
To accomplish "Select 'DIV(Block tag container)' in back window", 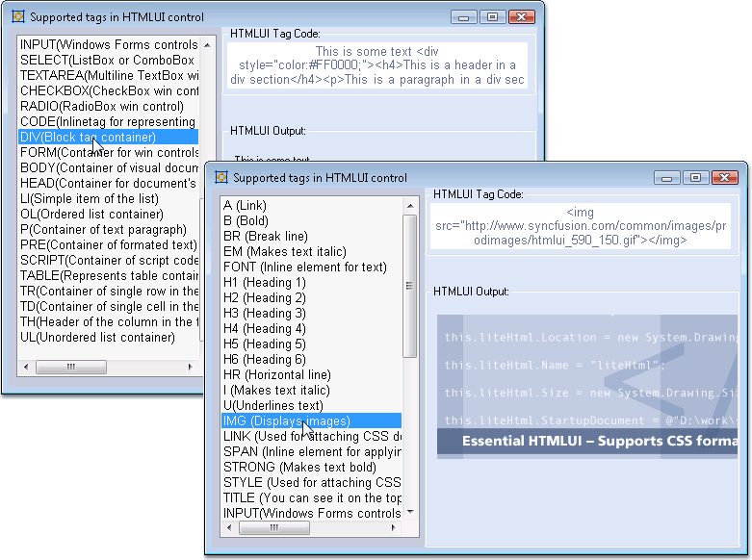I will coord(109,137).
